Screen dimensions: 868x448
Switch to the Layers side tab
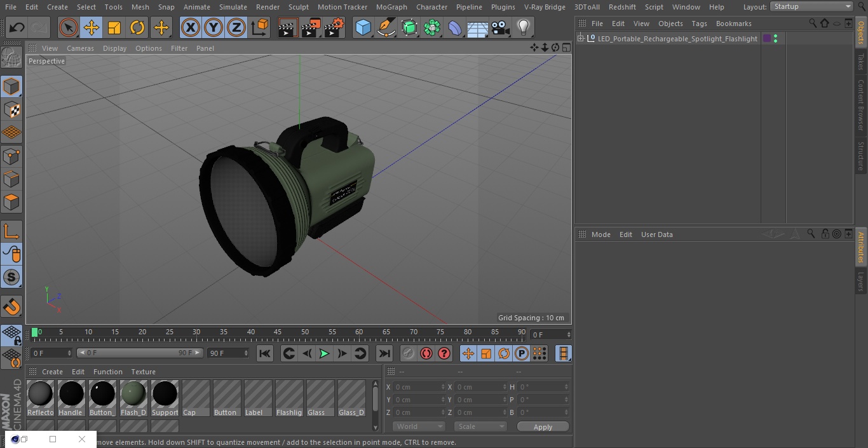[861, 281]
